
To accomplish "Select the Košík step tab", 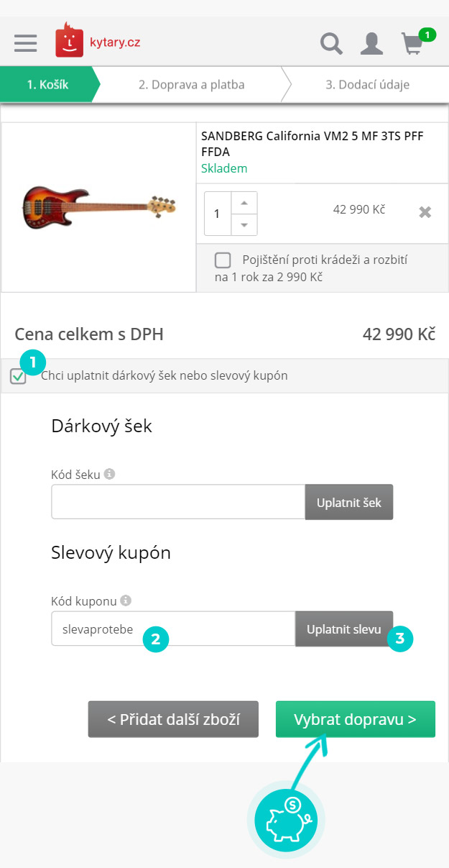I will 47,85.
